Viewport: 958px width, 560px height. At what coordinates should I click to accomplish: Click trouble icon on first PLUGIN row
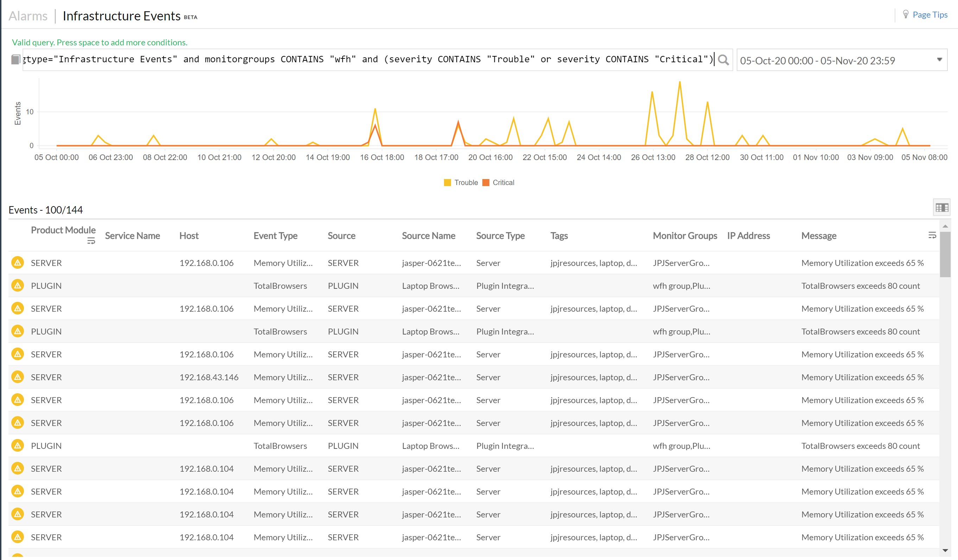click(18, 286)
